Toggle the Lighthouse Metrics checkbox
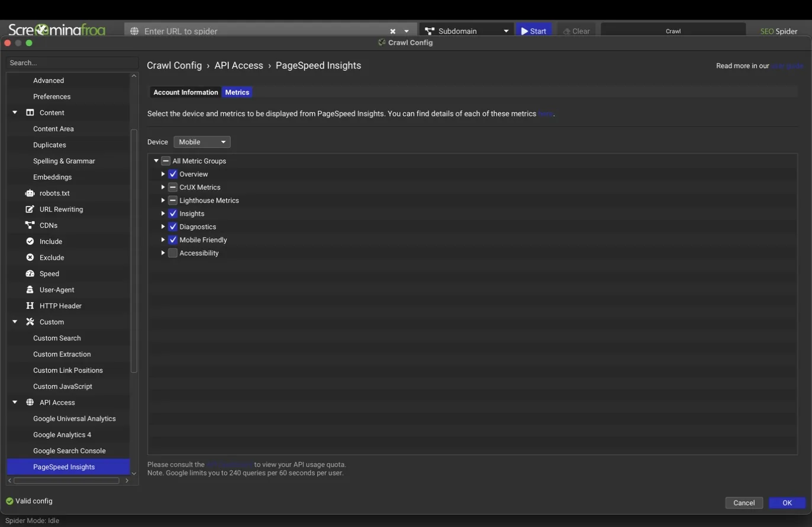The image size is (812, 527). (x=173, y=200)
